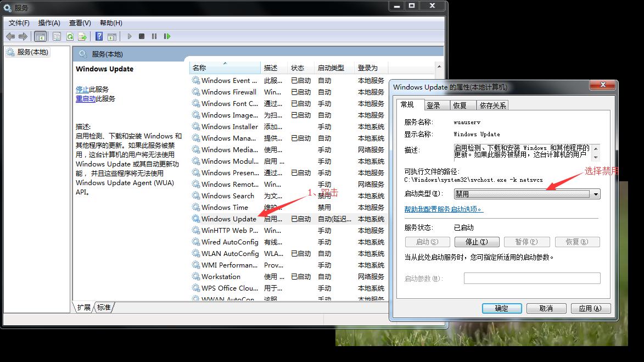Click the Pause Service icon
644x362 pixels.
pyautogui.click(x=154, y=36)
